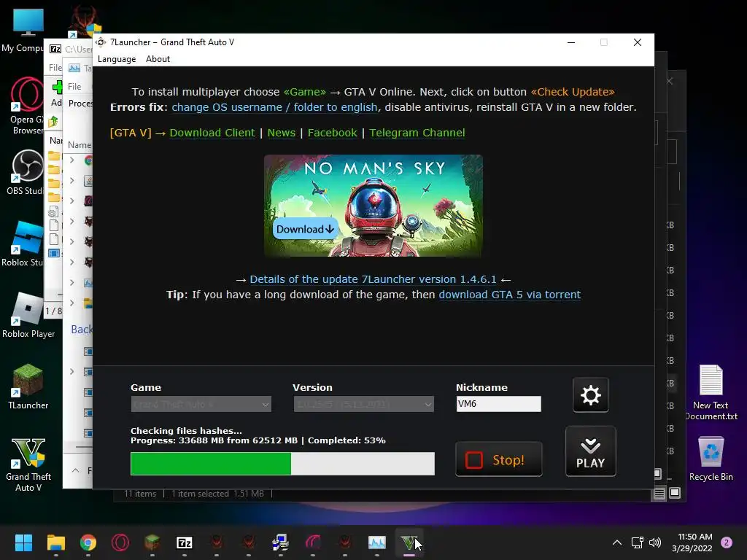Click download GTA 5 via torrent
Image resolution: width=747 pixels, height=560 pixels.
(509, 295)
